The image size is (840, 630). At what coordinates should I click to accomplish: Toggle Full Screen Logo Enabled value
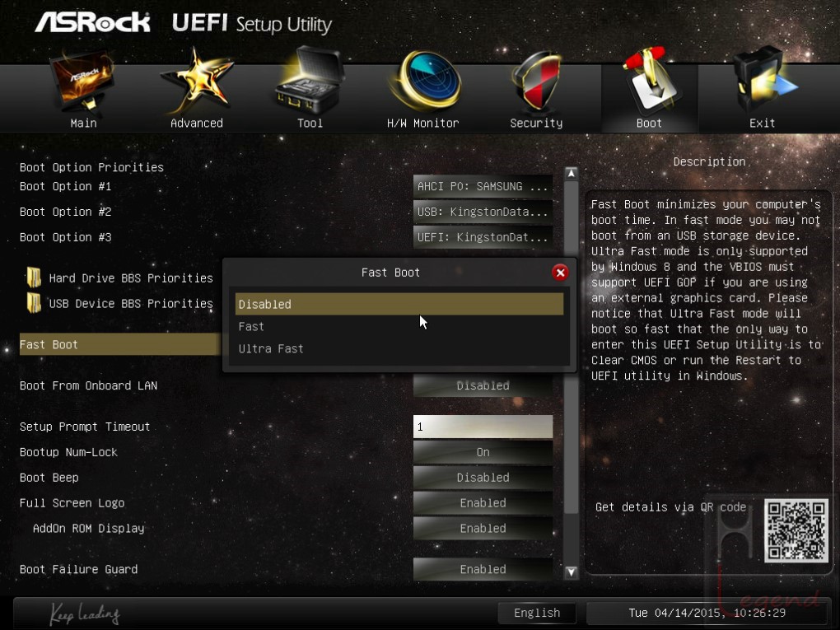pos(483,503)
